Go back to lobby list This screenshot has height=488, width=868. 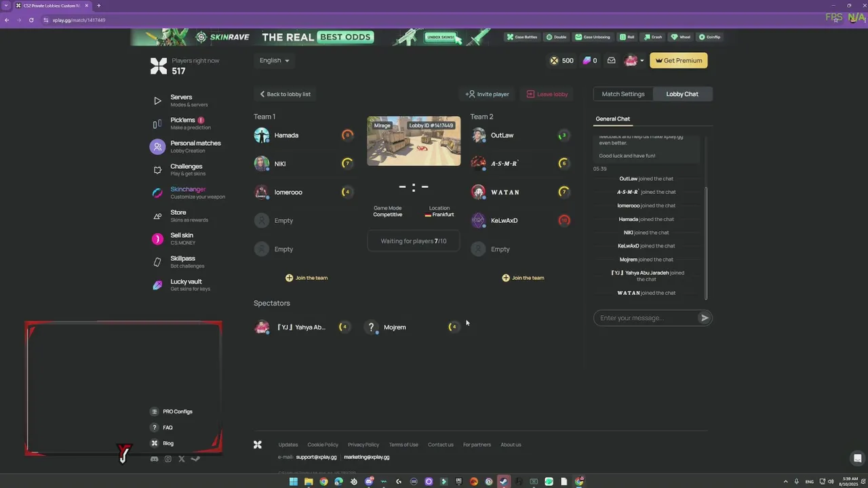pos(285,94)
